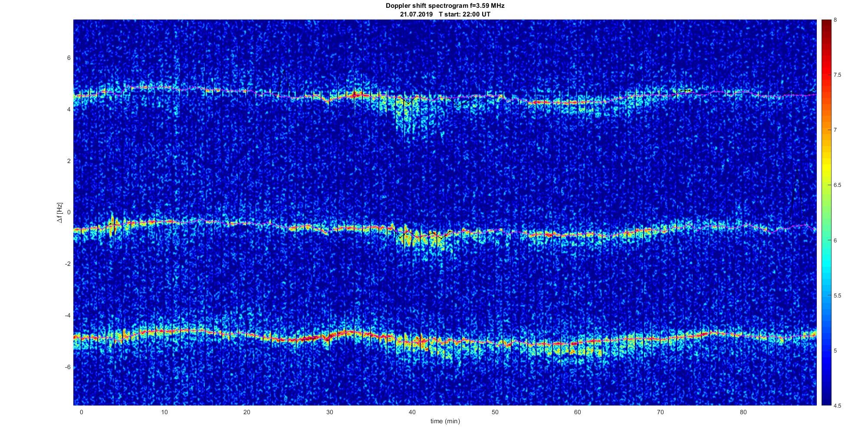This screenshot has width=868, height=435.
Task: Click the x-axis tick label '20'
Action: click(x=247, y=412)
